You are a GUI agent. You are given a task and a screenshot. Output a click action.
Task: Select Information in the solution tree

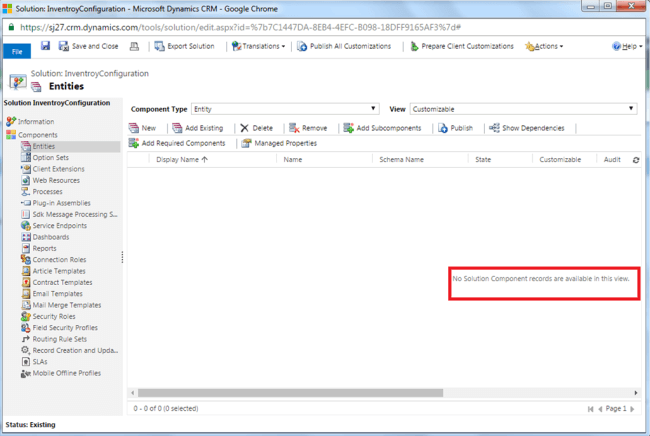pyautogui.click(x=30, y=121)
